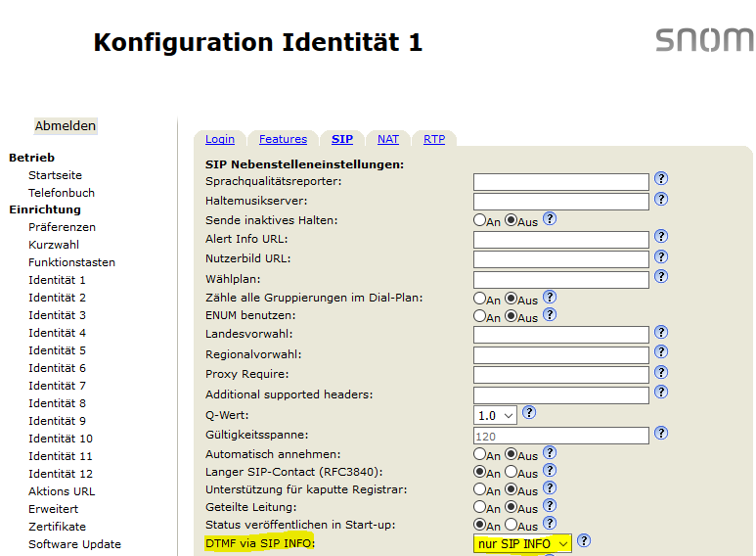Open help for Geteilte Leitung setting
756x556 pixels.
550,506
